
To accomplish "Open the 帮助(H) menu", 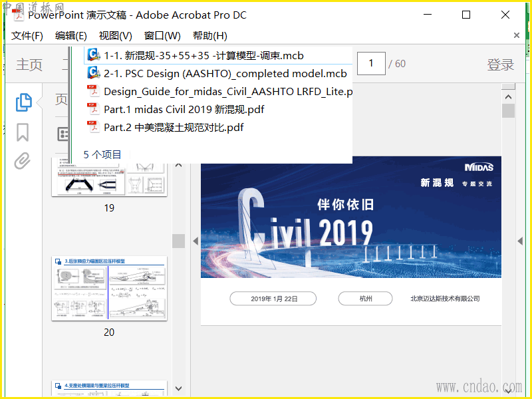I will click(x=210, y=36).
